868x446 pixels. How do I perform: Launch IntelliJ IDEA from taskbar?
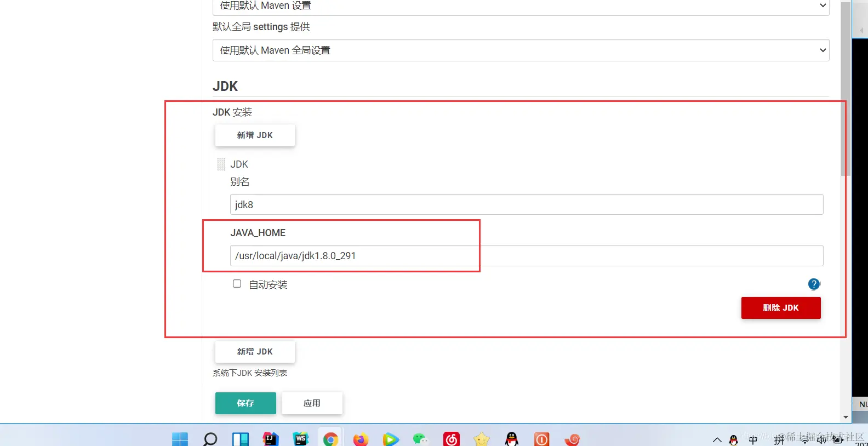tap(271, 439)
